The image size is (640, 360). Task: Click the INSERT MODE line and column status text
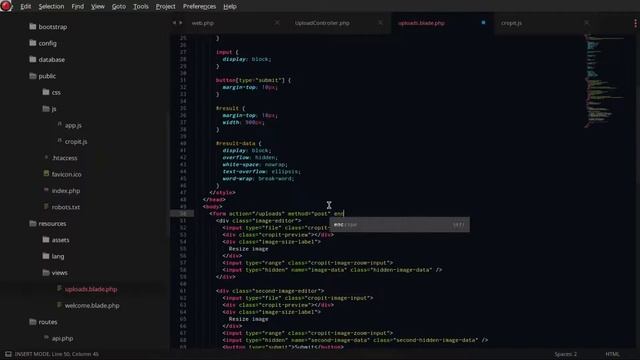click(57, 354)
